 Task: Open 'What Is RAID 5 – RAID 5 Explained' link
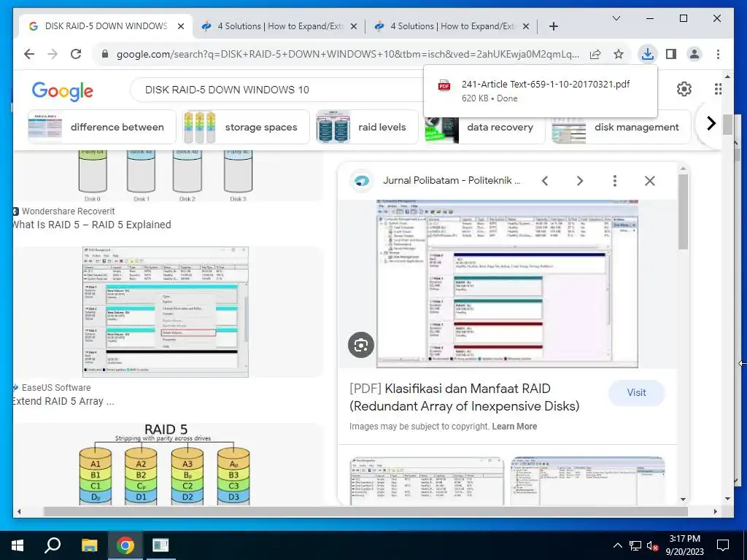pyautogui.click(x=91, y=225)
